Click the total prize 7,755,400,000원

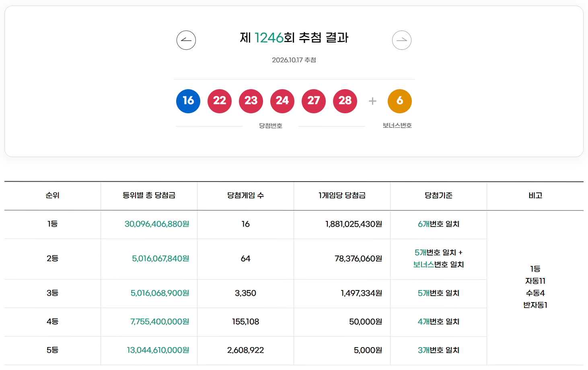coord(160,321)
